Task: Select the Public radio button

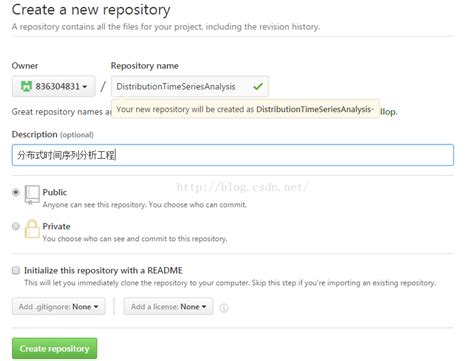Action: pyautogui.click(x=16, y=192)
